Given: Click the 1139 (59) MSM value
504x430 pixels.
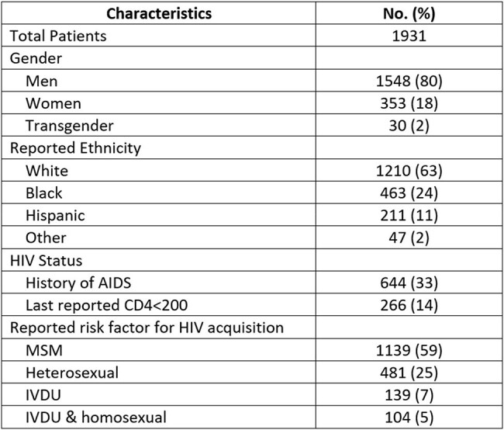Looking at the screenshot, I should [x=409, y=350].
